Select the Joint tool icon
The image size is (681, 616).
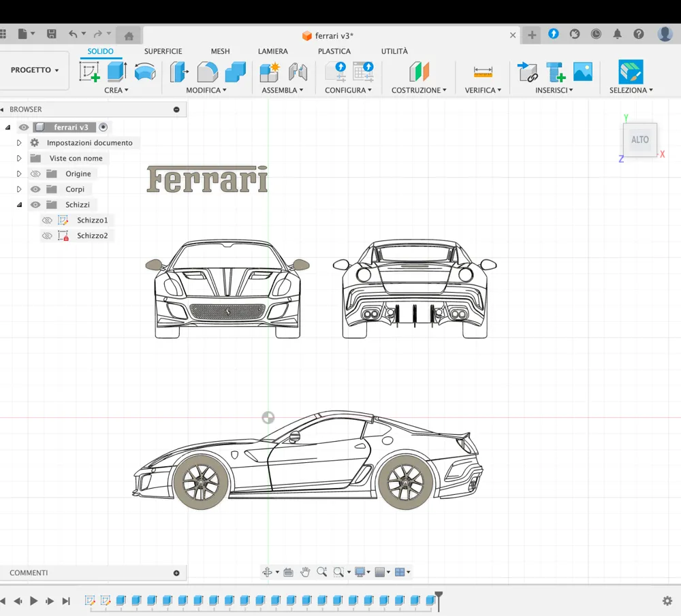tap(298, 71)
